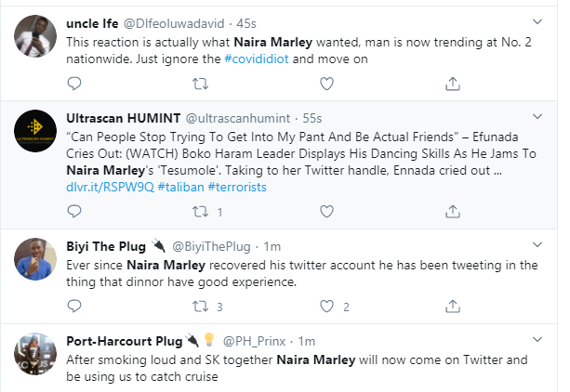Share uncle Ife's tweet
Image resolution: width=570 pixels, height=392 pixels.
[x=452, y=83]
